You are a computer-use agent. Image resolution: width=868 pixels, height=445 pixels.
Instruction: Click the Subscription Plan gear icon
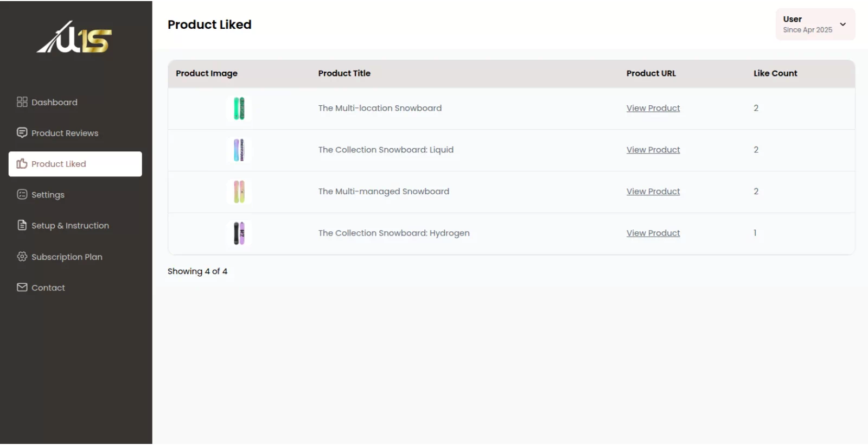coord(22,257)
